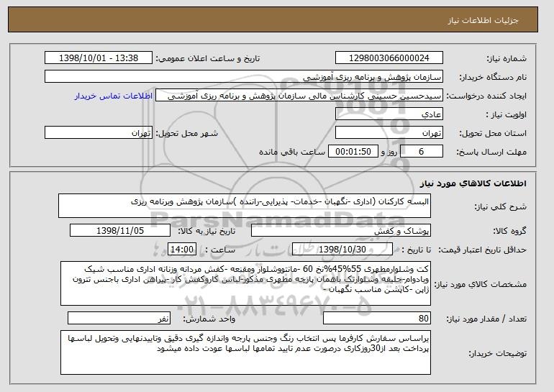
Task: Click the label 'گروه کالا:'
Action: 509,231
